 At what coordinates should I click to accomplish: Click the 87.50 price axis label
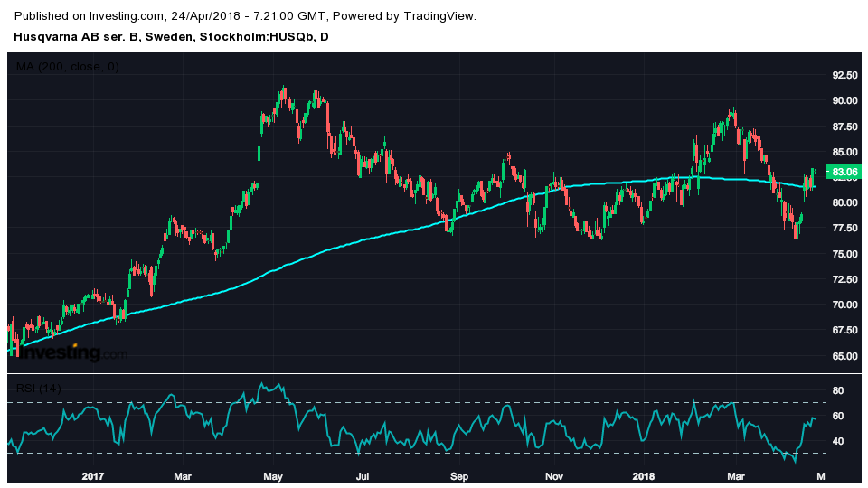coord(844,127)
